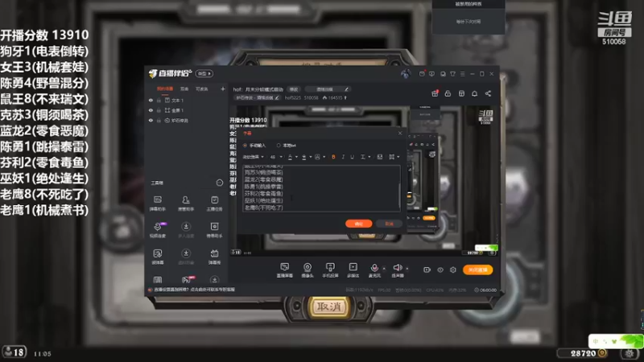Open the shop storefront icon in header
The image size is (644, 362).
[x=461, y=93]
